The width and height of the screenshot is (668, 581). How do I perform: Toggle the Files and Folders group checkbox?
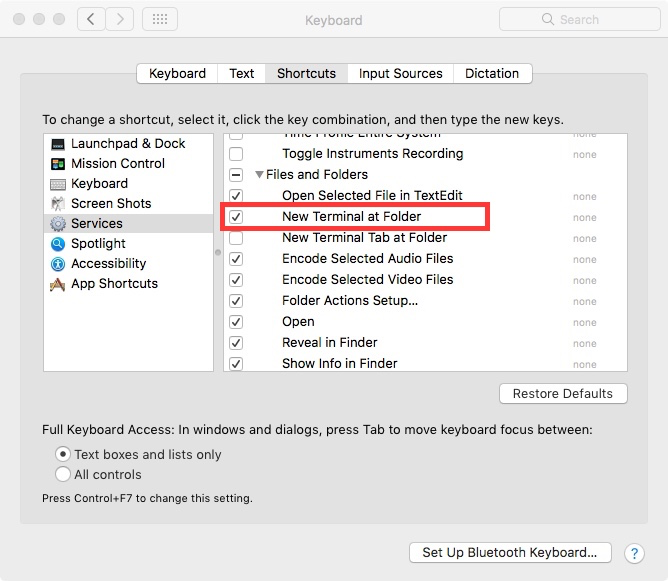coord(236,175)
